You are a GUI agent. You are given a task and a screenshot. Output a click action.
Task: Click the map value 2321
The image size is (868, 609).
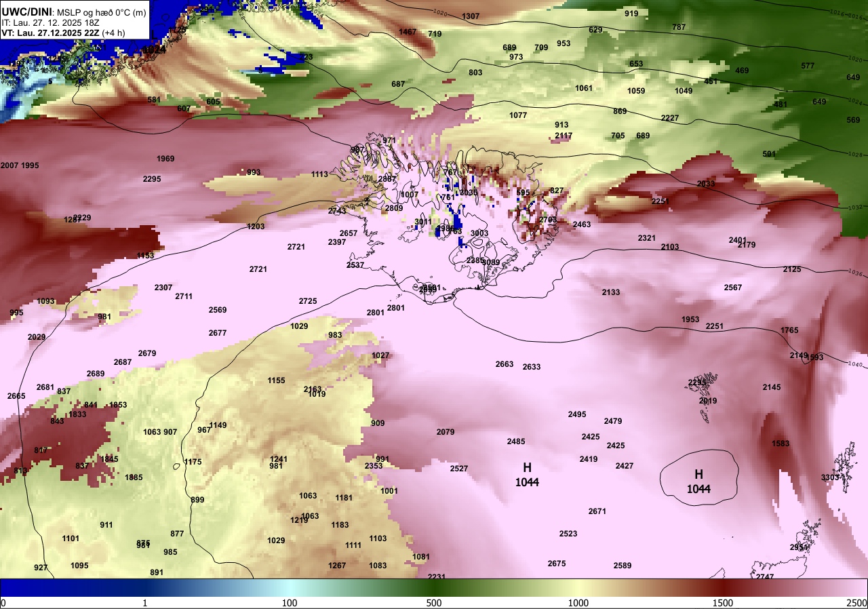point(647,238)
